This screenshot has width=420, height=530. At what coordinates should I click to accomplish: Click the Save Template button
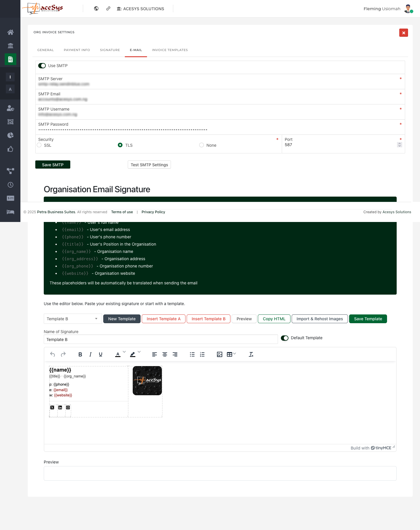tap(368, 319)
